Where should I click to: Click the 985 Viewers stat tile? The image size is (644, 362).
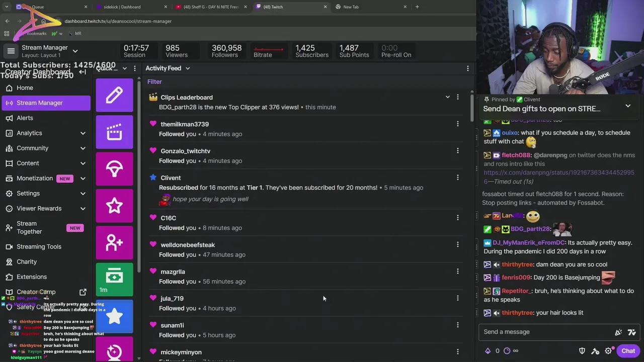tap(177, 51)
